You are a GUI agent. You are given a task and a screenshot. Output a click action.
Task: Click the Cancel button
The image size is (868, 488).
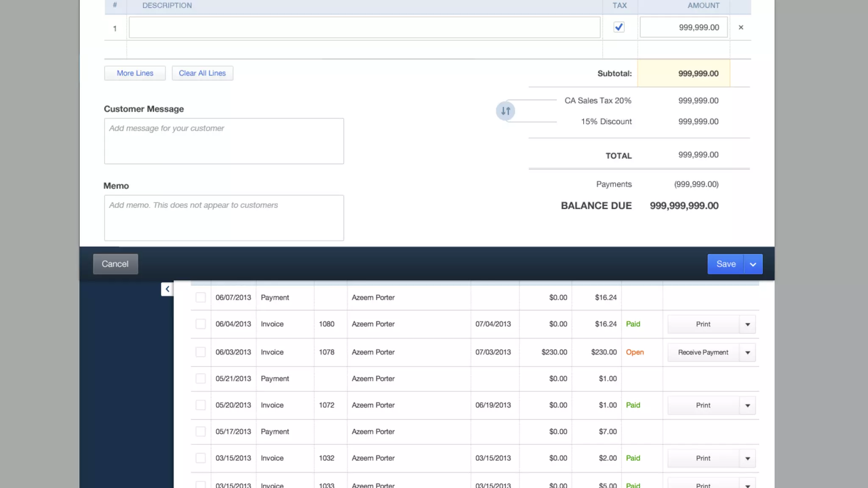tap(115, 264)
